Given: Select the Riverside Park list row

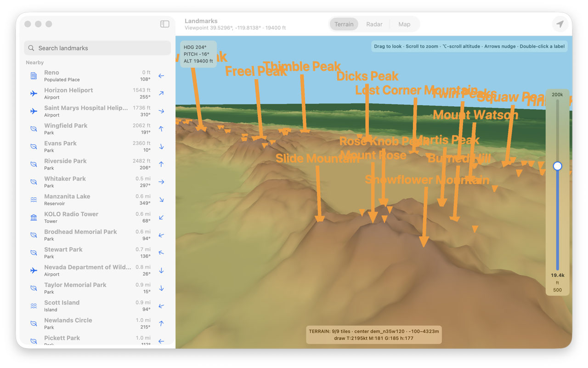Looking at the screenshot, I should [97, 164].
